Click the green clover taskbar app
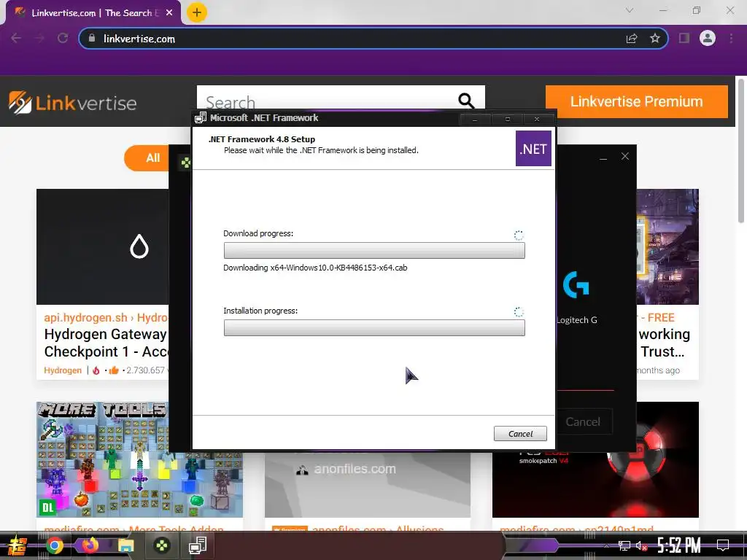747x560 pixels. (161, 545)
